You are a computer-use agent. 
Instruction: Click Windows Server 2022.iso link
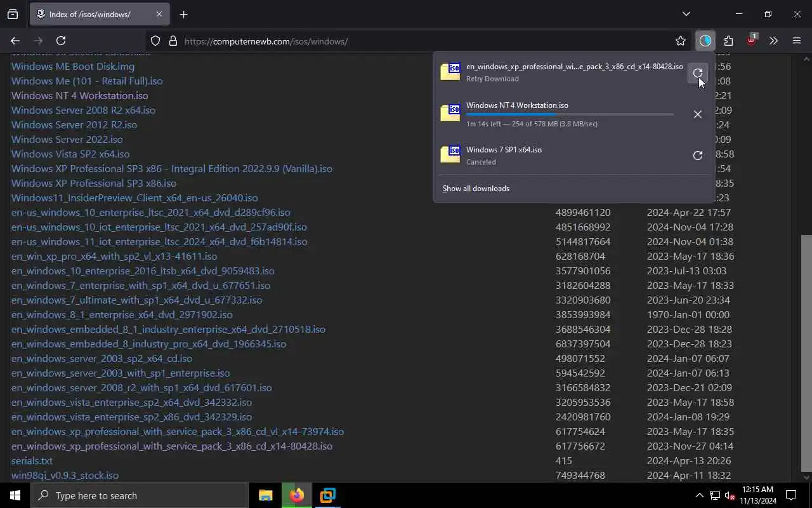(x=67, y=139)
